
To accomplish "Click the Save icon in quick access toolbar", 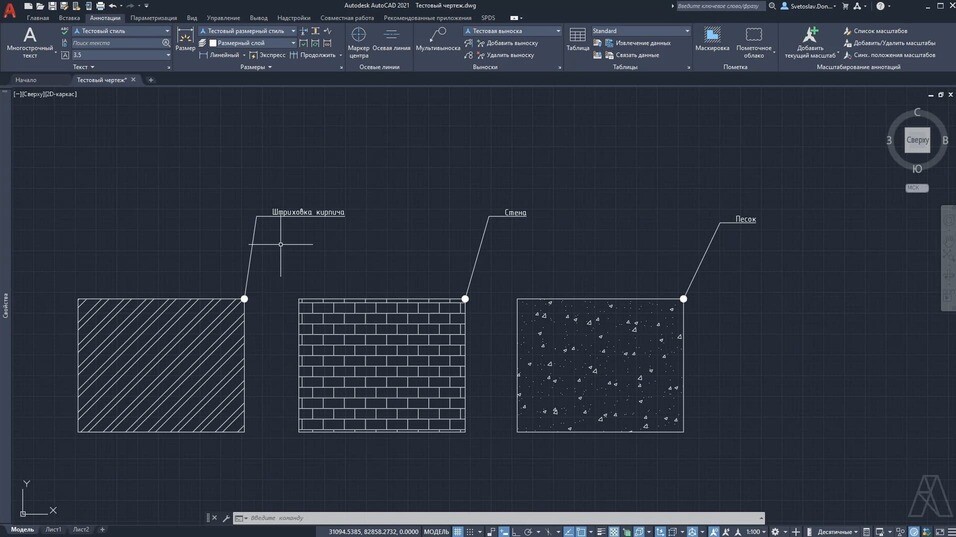I will pyautogui.click(x=52, y=5).
